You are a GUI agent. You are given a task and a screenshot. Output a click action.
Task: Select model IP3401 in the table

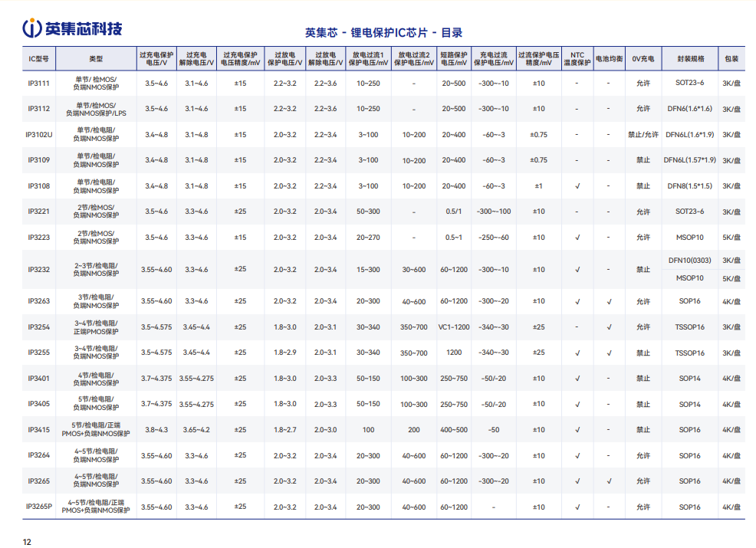point(38,379)
